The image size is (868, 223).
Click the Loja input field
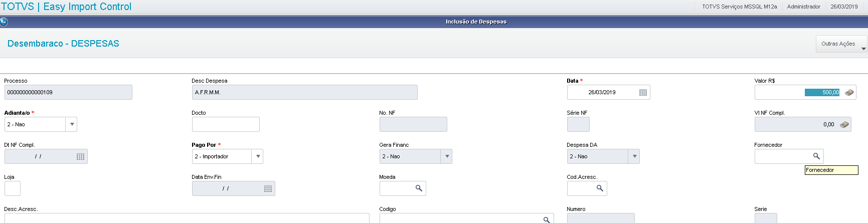[x=13, y=188]
